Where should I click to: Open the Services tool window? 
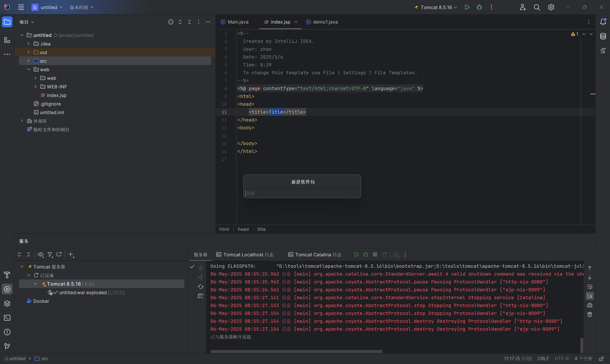coord(7,289)
